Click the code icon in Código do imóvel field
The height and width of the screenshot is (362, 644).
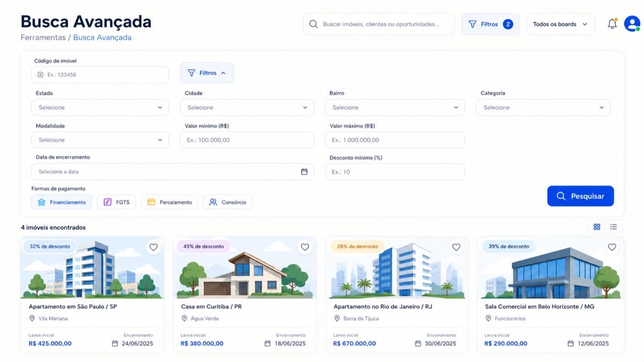click(x=40, y=75)
